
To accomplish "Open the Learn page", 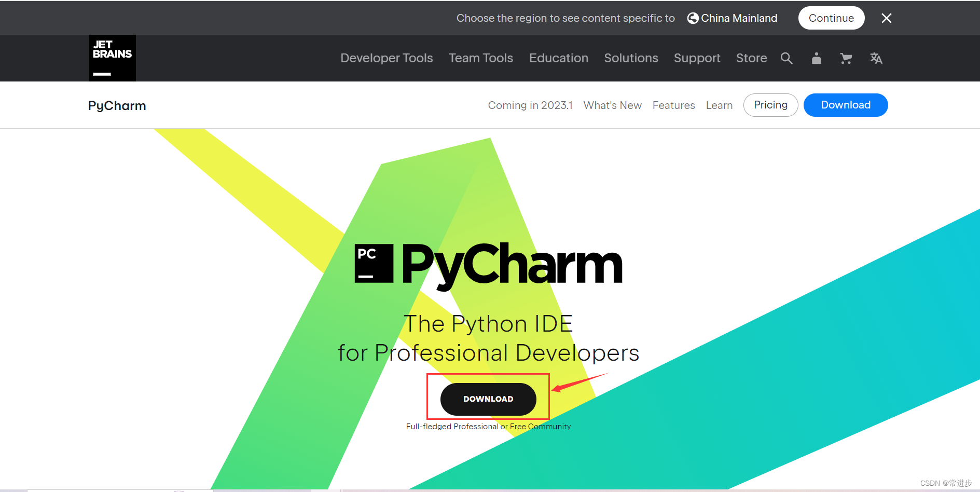I will point(719,105).
